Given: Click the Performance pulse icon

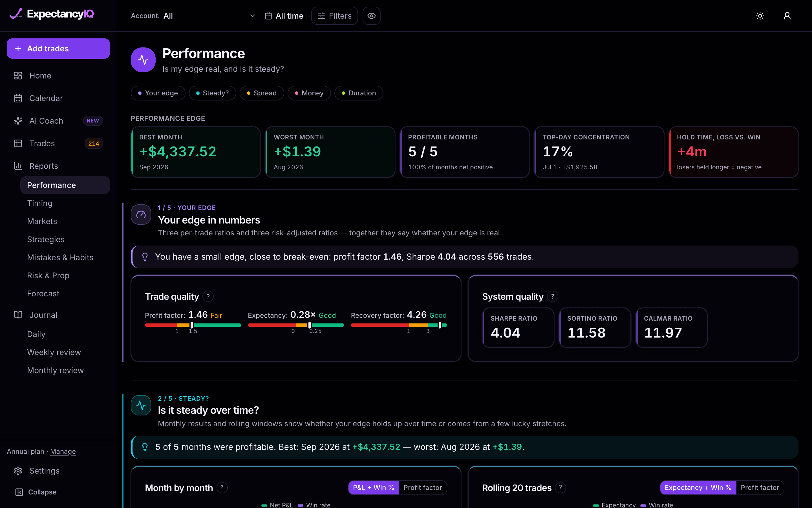Looking at the screenshot, I should click(x=143, y=60).
